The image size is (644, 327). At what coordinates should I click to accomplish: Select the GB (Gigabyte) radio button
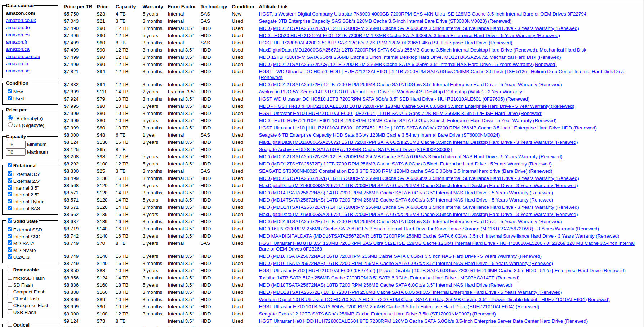(x=10, y=125)
